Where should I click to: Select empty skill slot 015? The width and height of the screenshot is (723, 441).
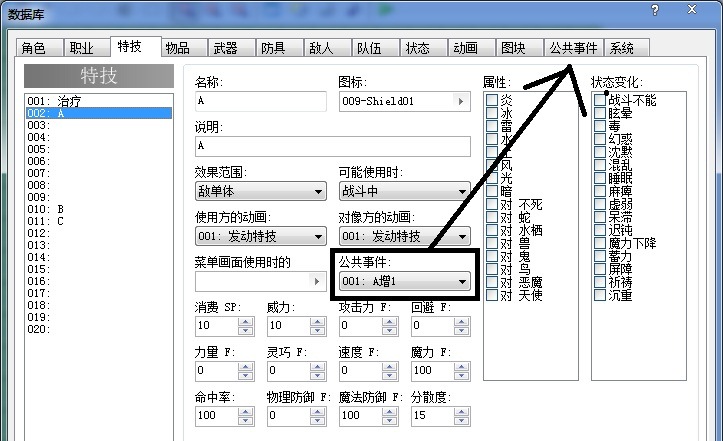pyautogui.click(x=99, y=269)
